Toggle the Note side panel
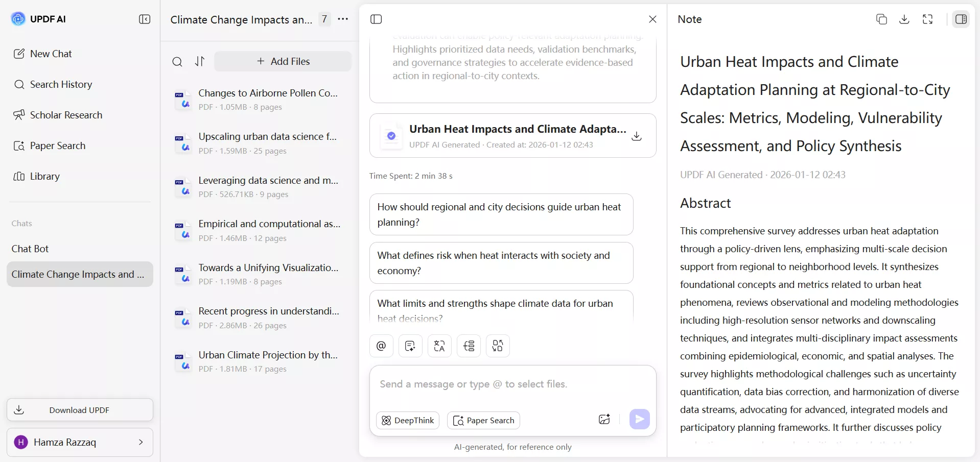 [x=961, y=19]
